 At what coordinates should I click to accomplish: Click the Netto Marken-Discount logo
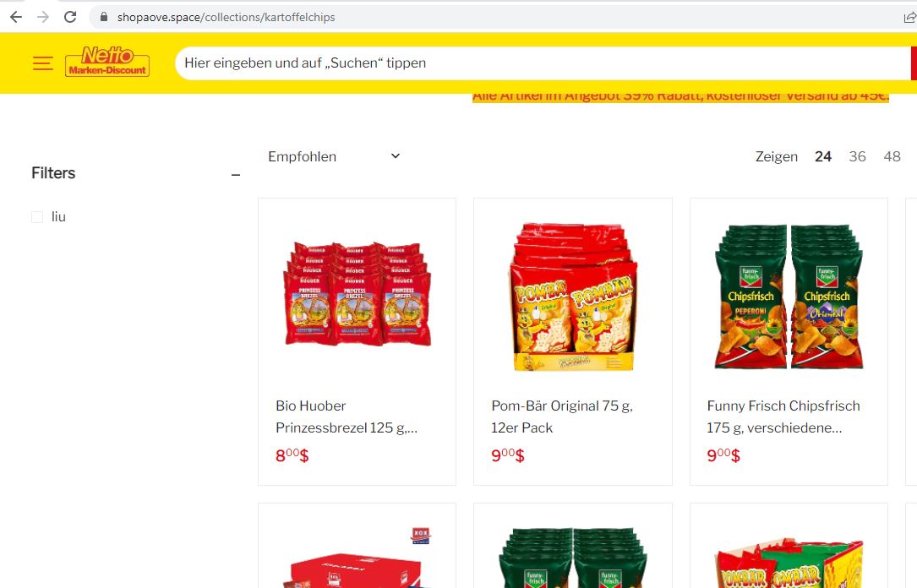point(107,62)
